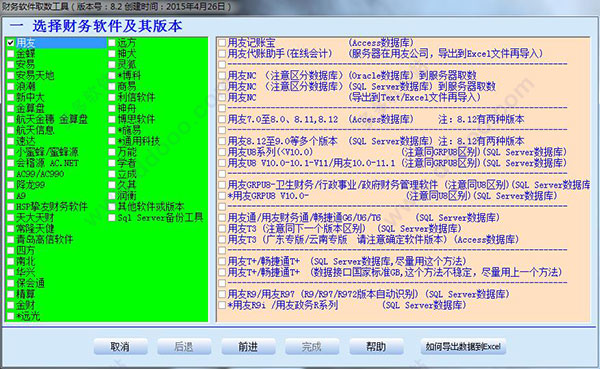
Task: Check 用友NC SQL Server数据库 version
Action: (222, 87)
